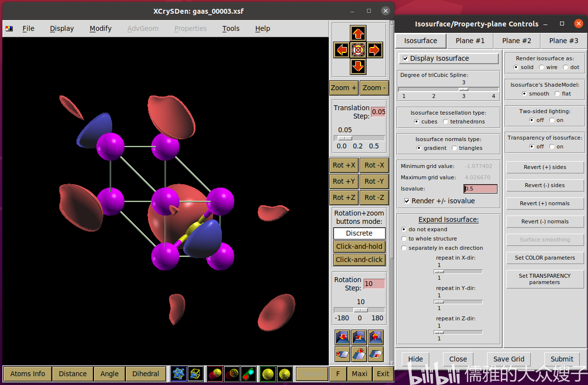
Task: Click the Isovalue input field
Action: click(x=480, y=189)
